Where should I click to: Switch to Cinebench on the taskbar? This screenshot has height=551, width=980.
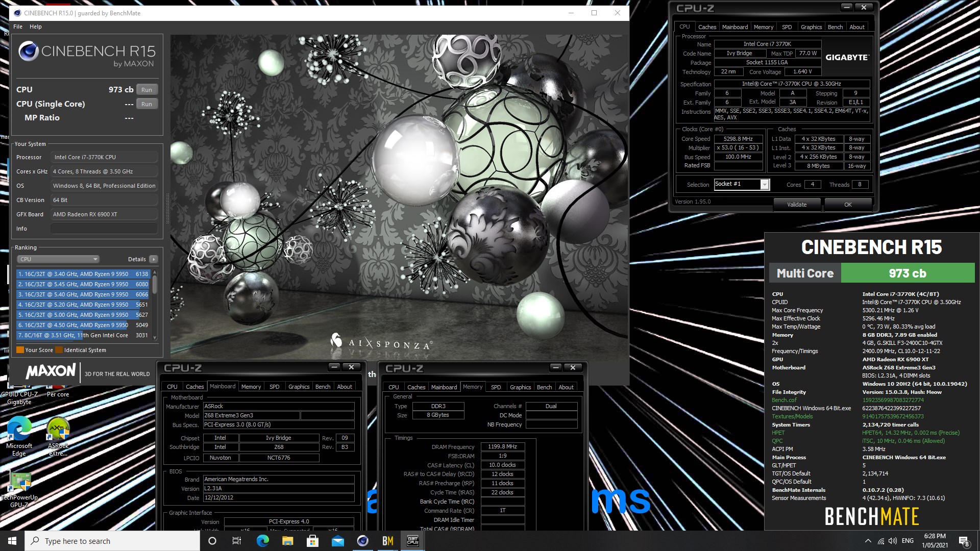[x=362, y=541]
